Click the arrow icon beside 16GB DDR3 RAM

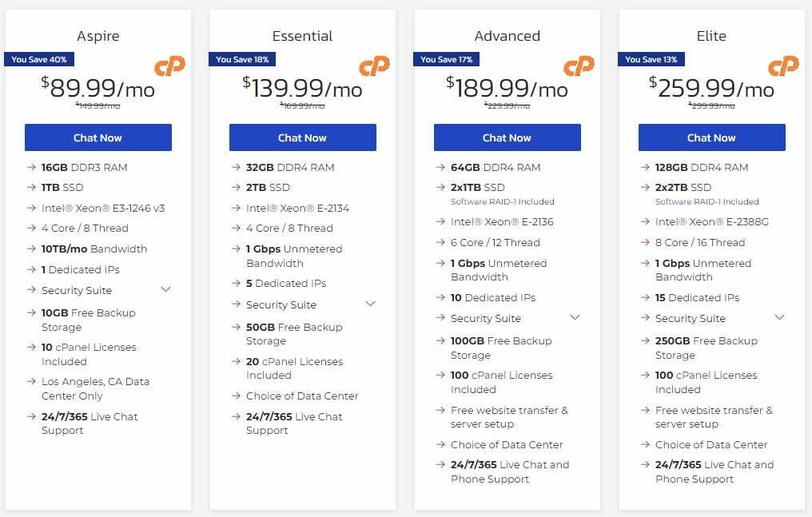[x=32, y=168]
